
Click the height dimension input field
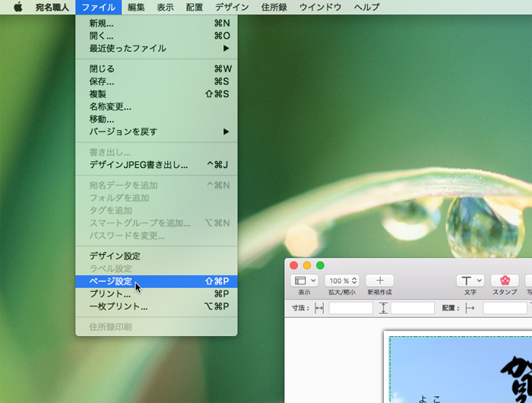click(412, 308)
